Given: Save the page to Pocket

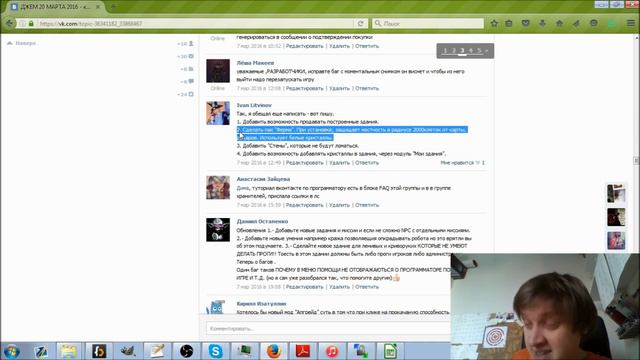Looking at the screenshot, I should [x=526, y=23].
